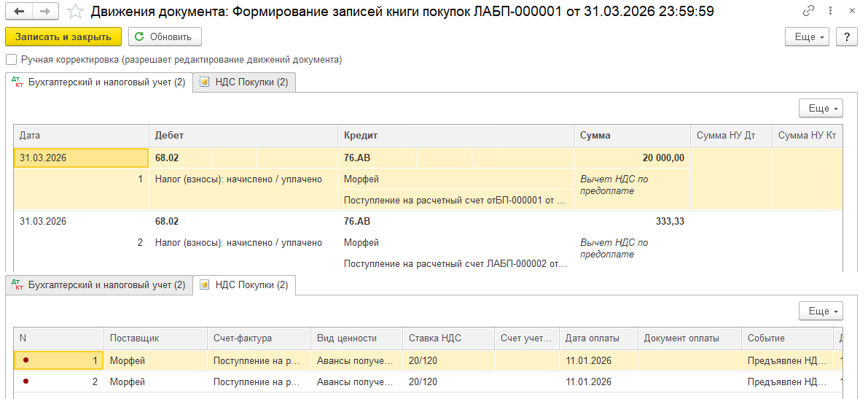The width and height of the screenshot is (868, 399).
Task: Open Еще menu above the НДС Покупки table
Action: [821, 311]
